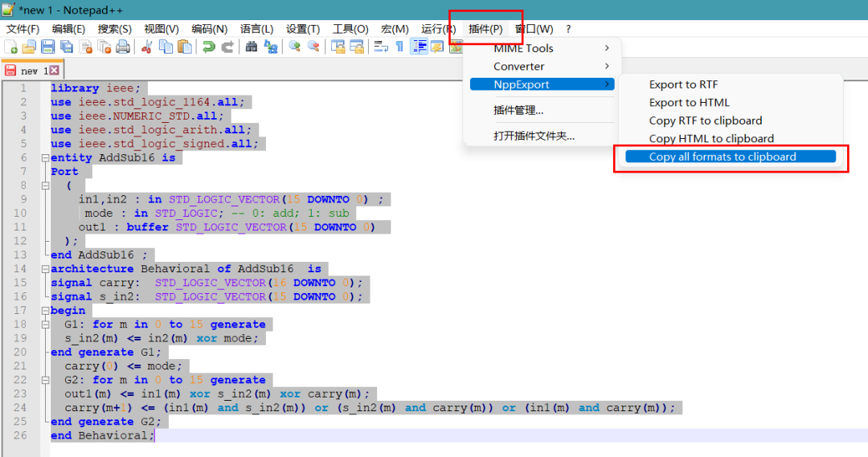Image resolution: width=868 pixels, height=457 pixels.
Task: Click 'buffer' keyword on line 11
Action: point(147,226)
